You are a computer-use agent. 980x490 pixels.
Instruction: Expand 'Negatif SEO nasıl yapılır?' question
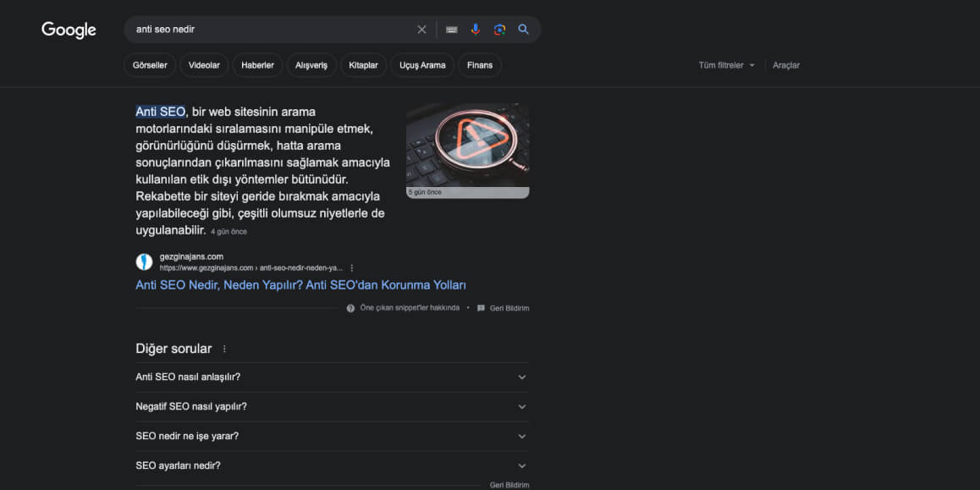pyautogui.click(x=332, y=406)
